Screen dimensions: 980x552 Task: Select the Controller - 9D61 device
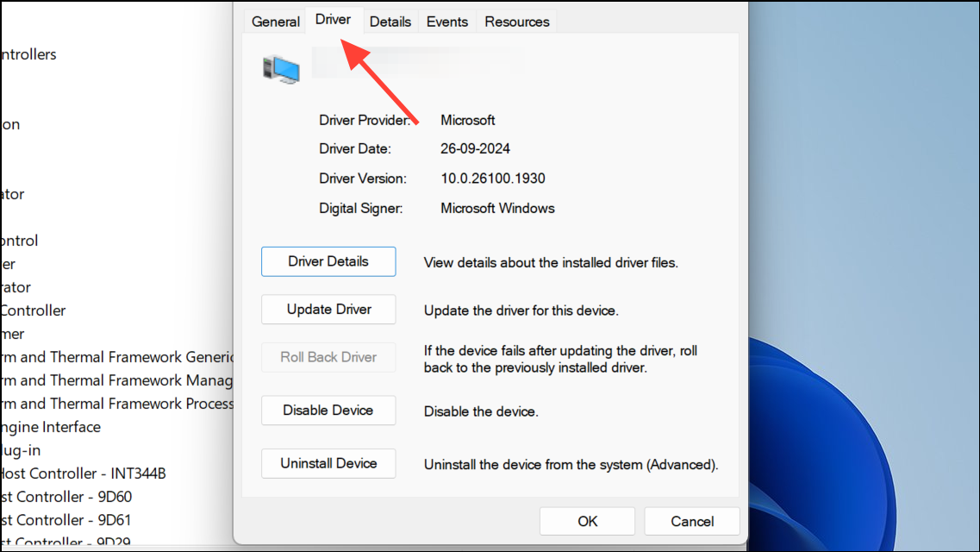(x=66, y=519)
